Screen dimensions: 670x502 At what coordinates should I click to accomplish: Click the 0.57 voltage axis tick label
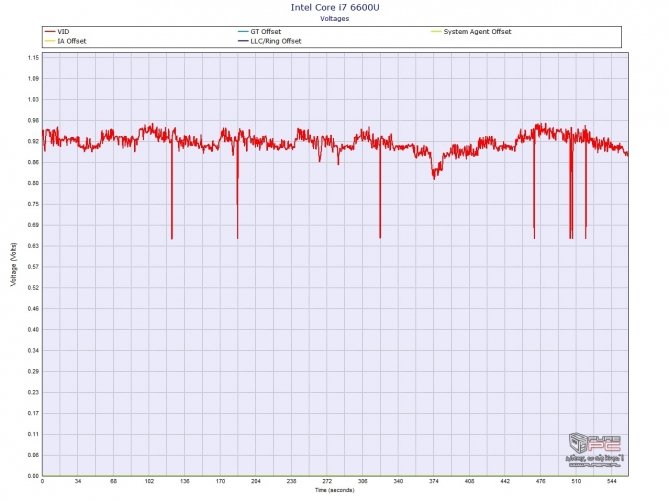pyautogui.click(x=33, y=267)
